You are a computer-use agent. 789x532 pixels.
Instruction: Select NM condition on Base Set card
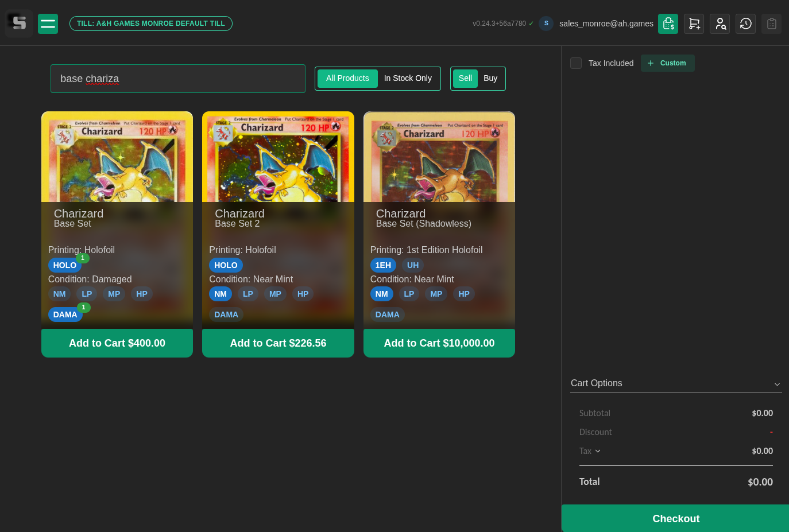60,294
